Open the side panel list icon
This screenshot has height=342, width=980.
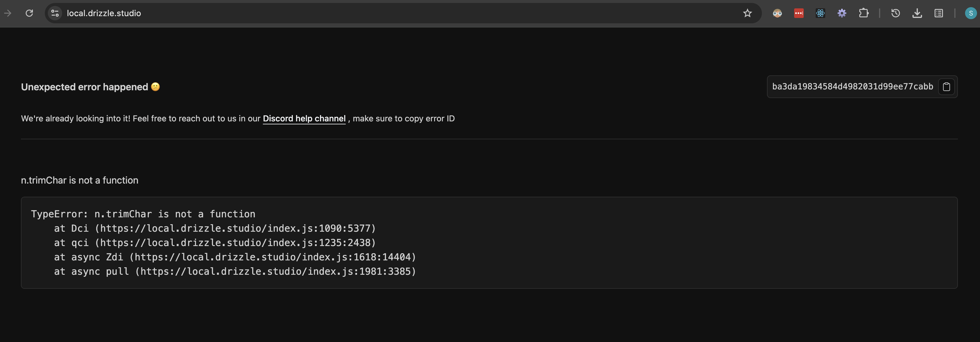click(x=938, y=13)
